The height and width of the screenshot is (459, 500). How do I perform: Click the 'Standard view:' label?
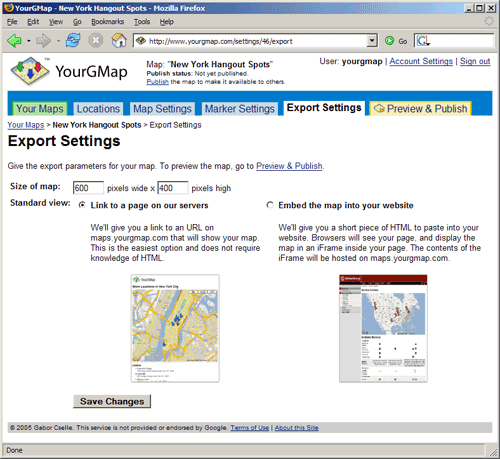(40, 203)
